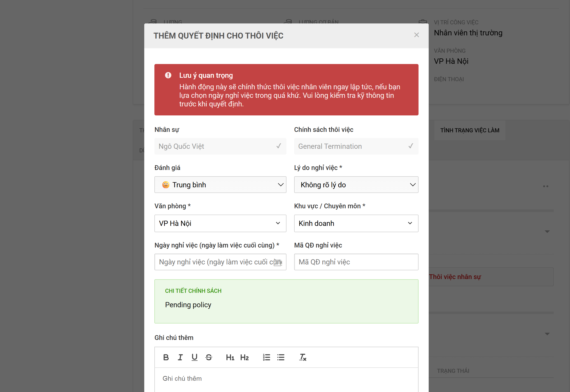Expand the Khu vực / Chuyên môn dropdown
Screen dimensions: 570x392
[x=356, y=223]
